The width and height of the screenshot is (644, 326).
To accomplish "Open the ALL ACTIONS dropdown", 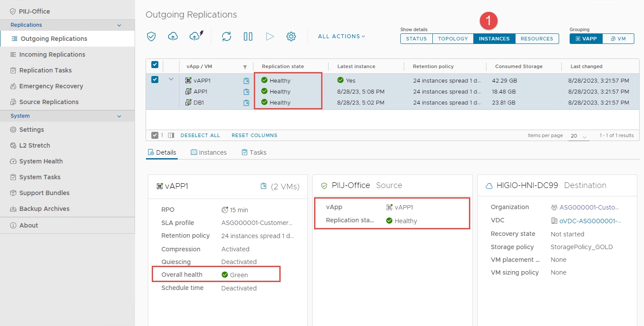I will [x=341, y=36].
